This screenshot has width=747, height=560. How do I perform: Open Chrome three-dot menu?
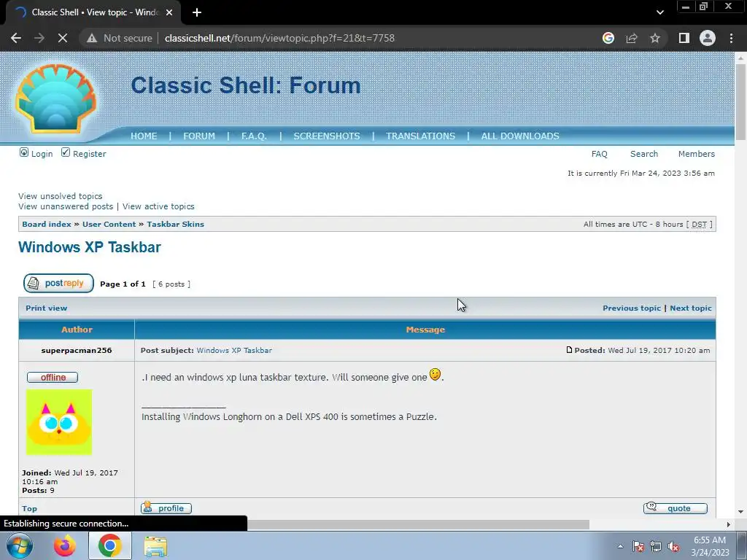(731, 38)
